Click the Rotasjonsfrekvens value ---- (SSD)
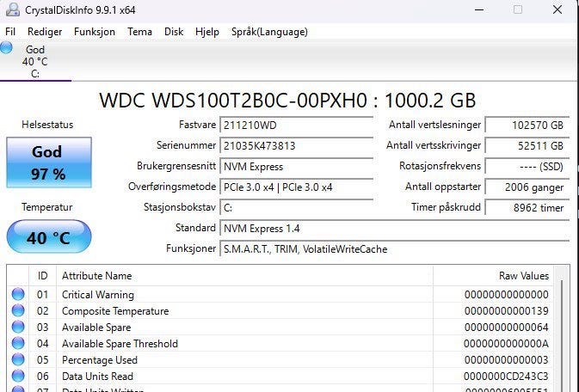This screenshot has height=392, width=579. tap(527, 167)
